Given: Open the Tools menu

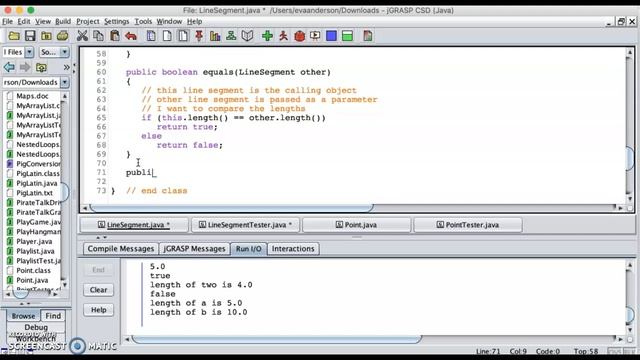Looking at the screenshot, I should coord(143,21).
